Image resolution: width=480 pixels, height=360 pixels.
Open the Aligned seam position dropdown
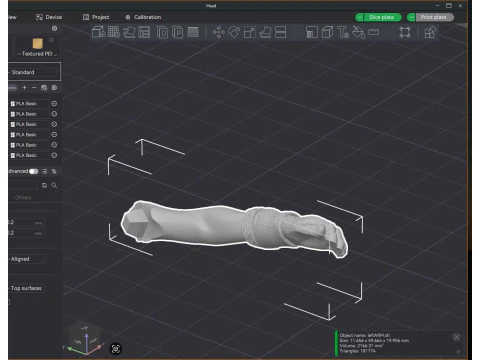[27, 259]
